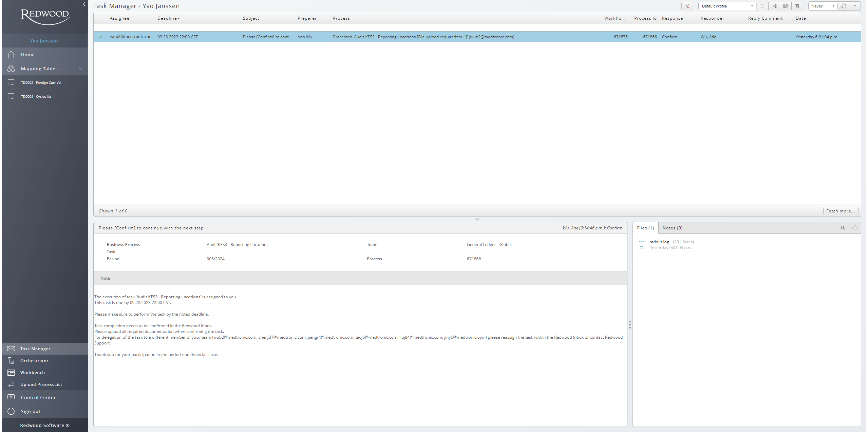Sort by the Responder column header
This screenshot has width=868, height=432.
coord(712,18)
